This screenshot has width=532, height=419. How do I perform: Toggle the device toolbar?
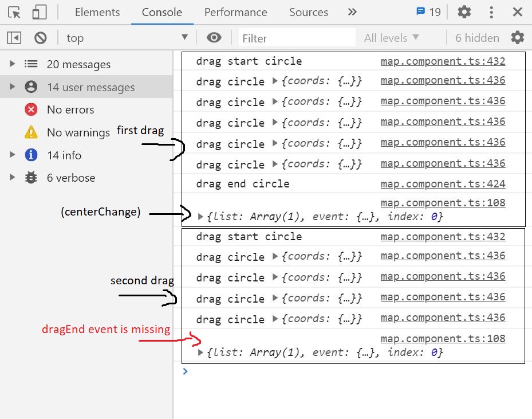tap(39, 12)
